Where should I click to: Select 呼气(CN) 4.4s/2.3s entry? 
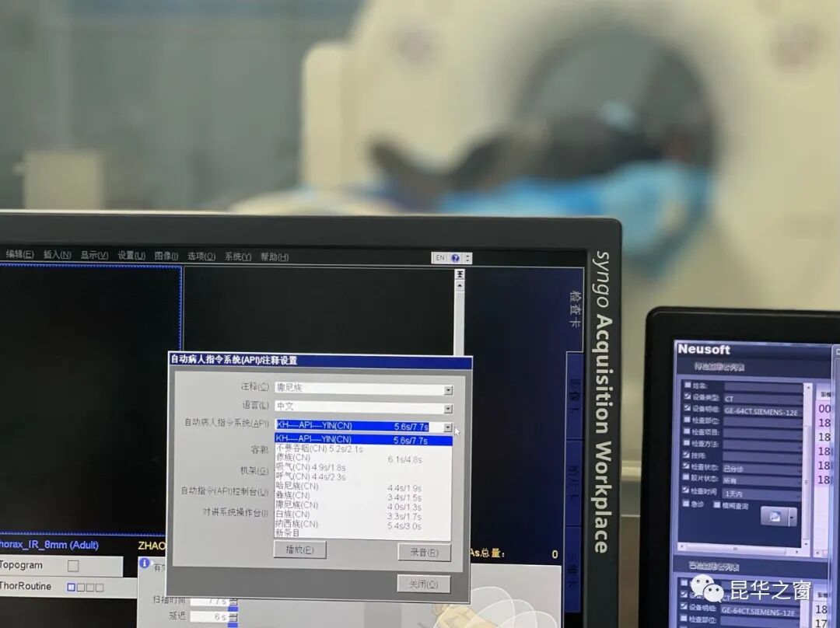tap(364, 476)
